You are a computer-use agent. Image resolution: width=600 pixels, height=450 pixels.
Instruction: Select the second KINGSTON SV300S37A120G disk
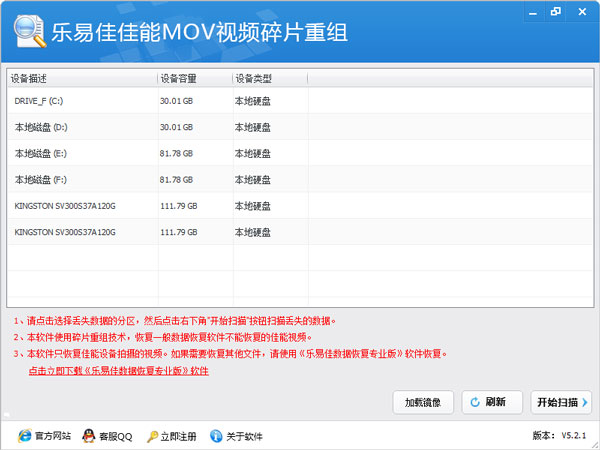point(80,231)
